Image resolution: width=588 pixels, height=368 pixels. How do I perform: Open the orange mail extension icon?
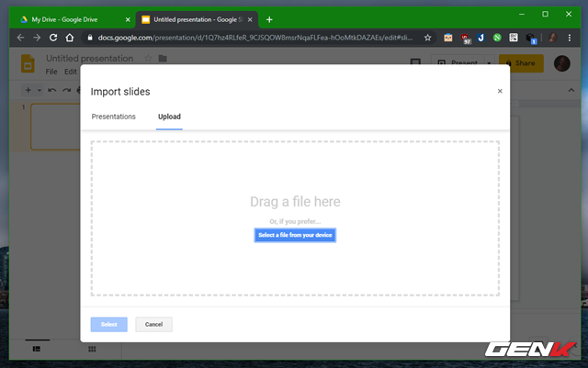click(448, 38)
